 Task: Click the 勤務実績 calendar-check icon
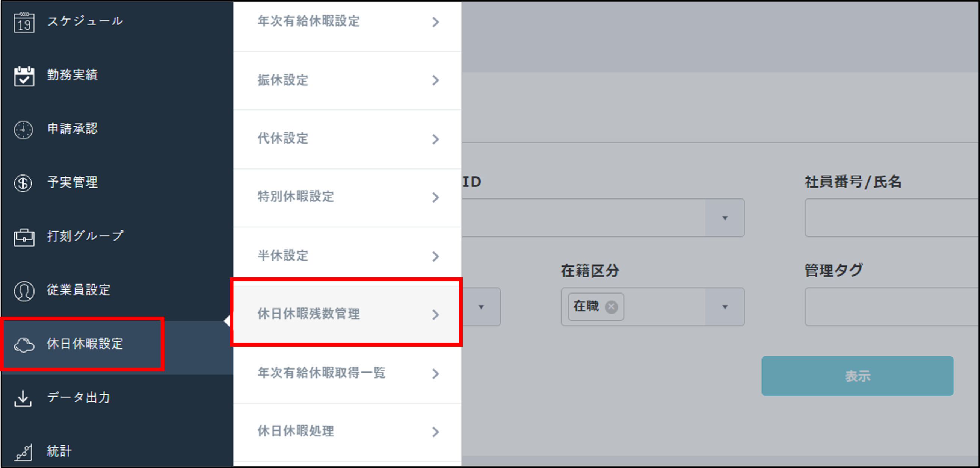(24, 76)
